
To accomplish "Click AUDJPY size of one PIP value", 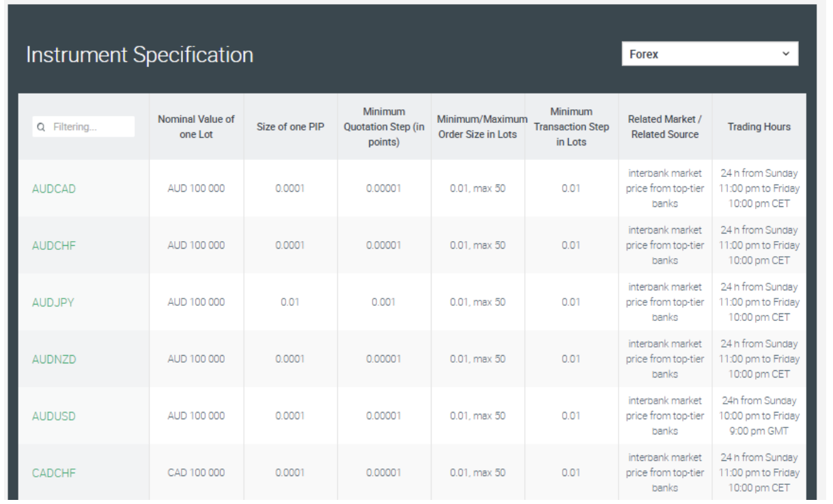I will tap(290, 303).
